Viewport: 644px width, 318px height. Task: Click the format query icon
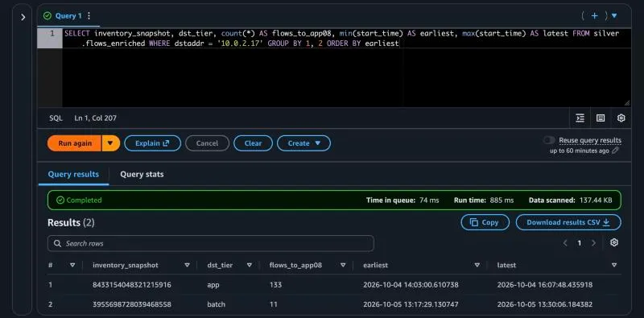580,118
